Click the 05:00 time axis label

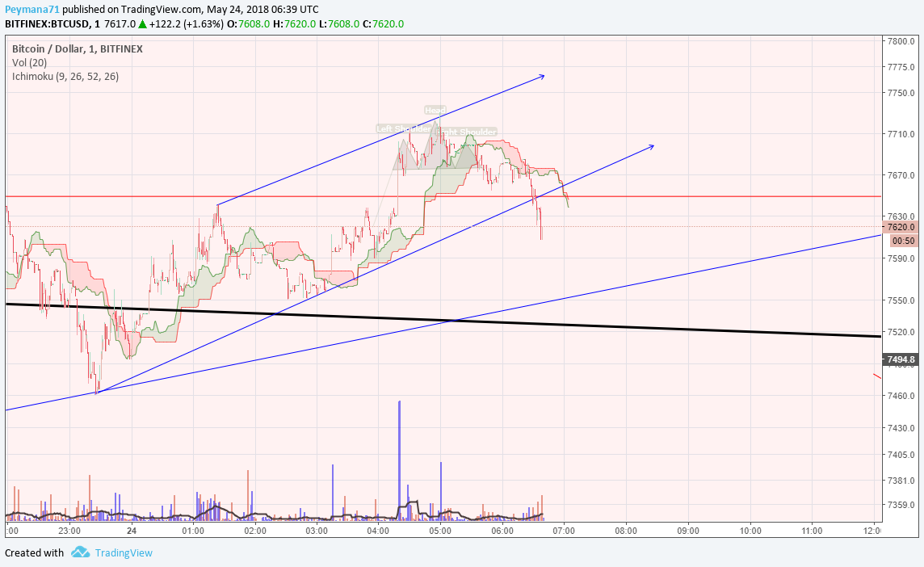tap(440, 531)
